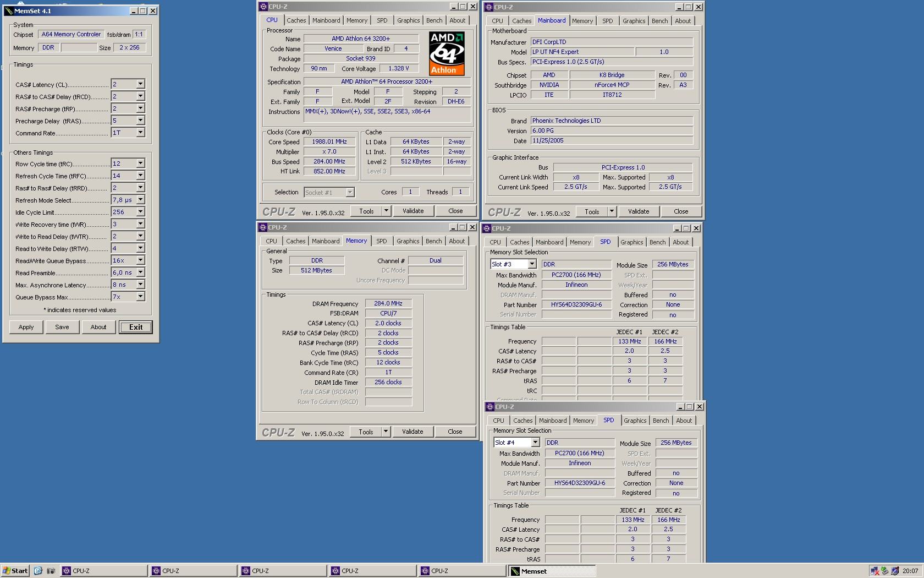Expand Precharge Delay (tRAS) dropdown

pos(140,121)
